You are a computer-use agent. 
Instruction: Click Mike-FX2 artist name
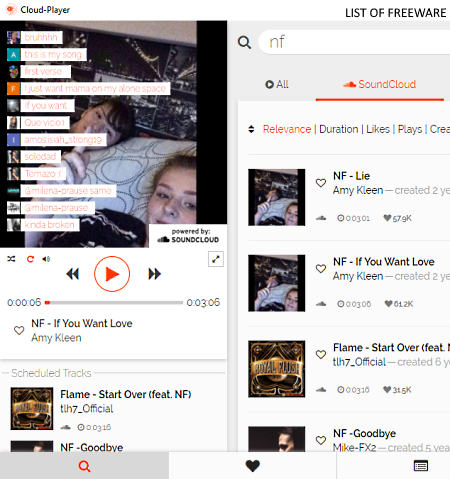coord(354,447)
